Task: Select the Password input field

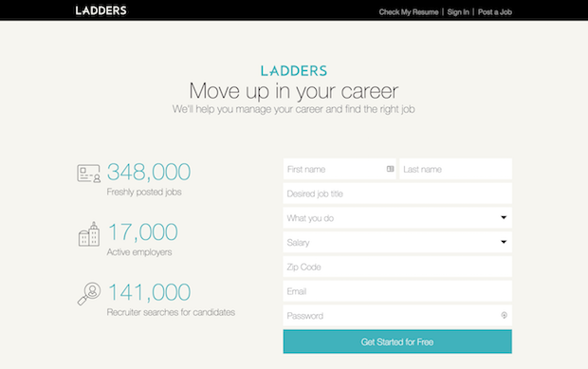Action: 397,315
